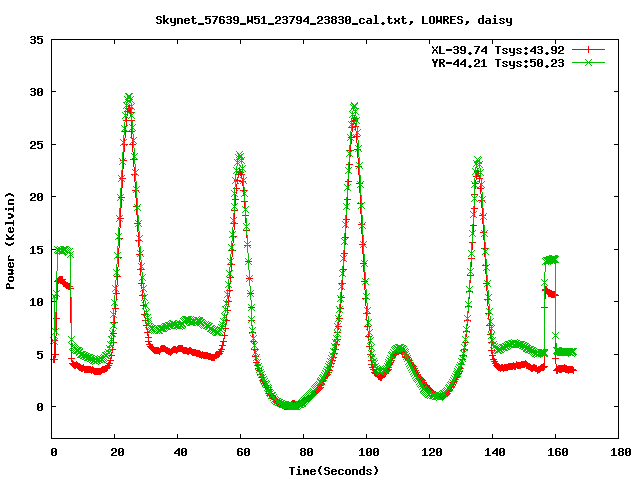This screenshot has height=480, width=640.
Task: Click the y-axis tick label 15
Action: point(36,250)
